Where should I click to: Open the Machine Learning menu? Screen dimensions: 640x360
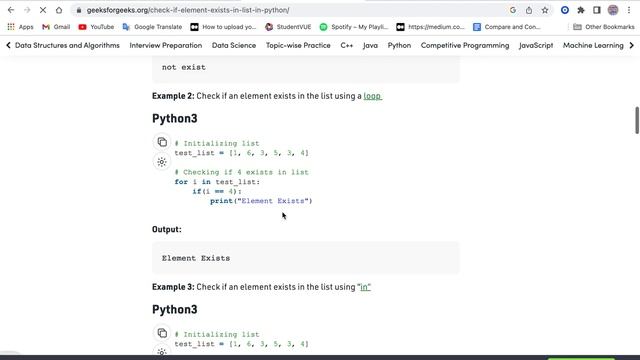(593, 45)
